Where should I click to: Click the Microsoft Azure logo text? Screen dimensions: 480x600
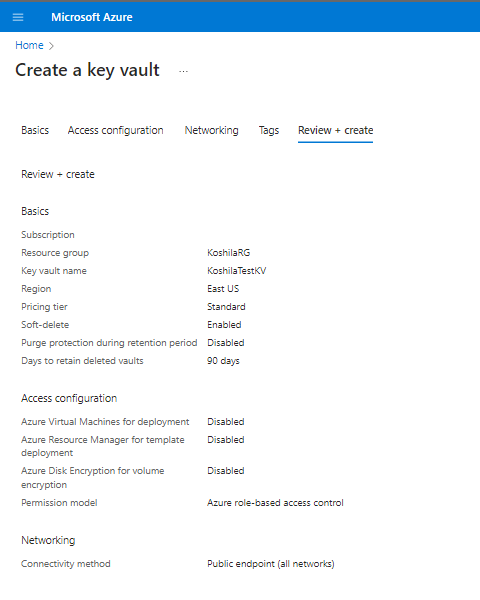pos(92,17)
